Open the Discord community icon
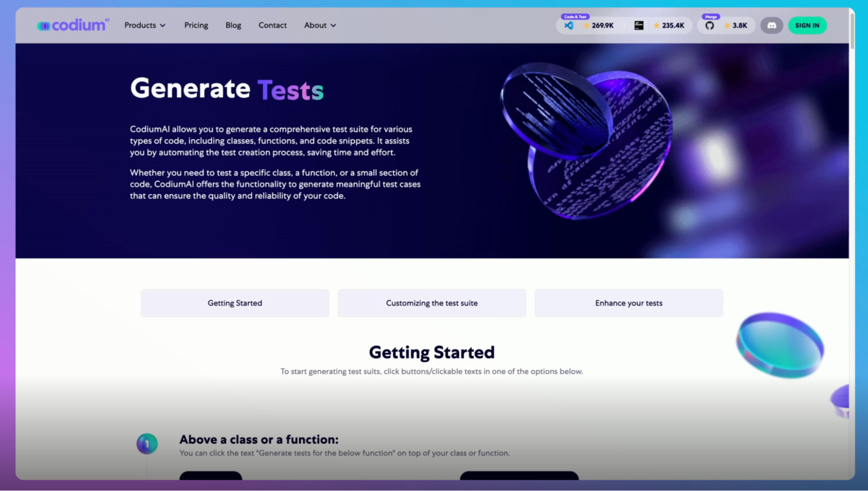This screenshot has height=491, width=868. click(772, 25)
